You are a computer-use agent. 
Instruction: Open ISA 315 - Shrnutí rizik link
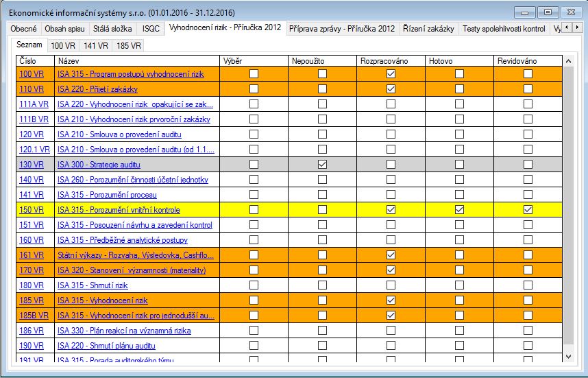point(93,285)
